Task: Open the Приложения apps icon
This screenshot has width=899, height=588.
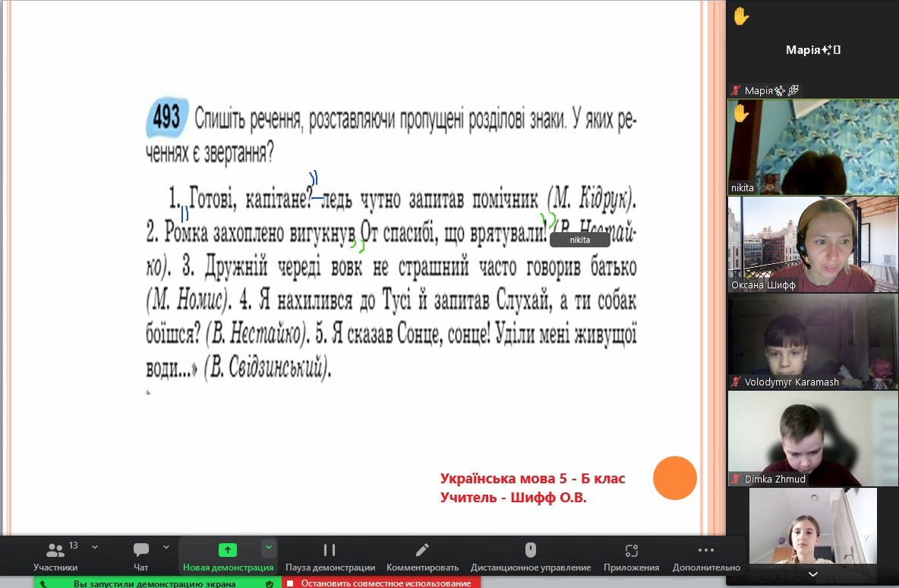Action: [x=631, y=552]
